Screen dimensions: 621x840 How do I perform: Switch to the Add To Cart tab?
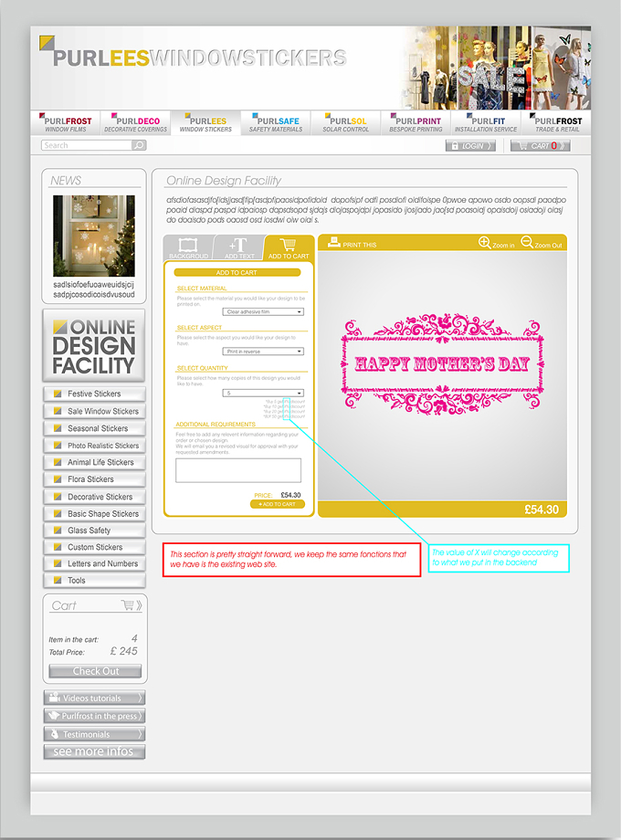coord(289,248)
